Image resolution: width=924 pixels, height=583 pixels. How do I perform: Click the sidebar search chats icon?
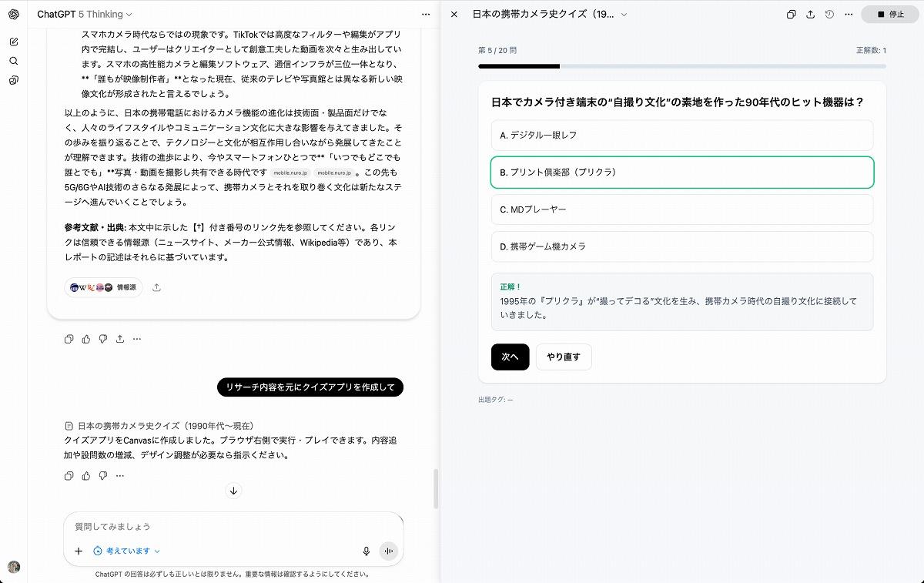(14, 61)
